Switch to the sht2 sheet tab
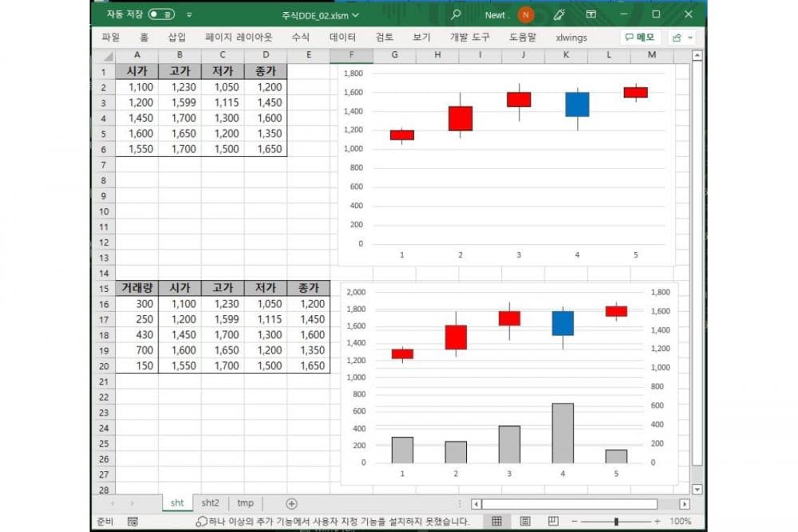The height and width of the screenshot is (532, 798). tap(210, 503)
